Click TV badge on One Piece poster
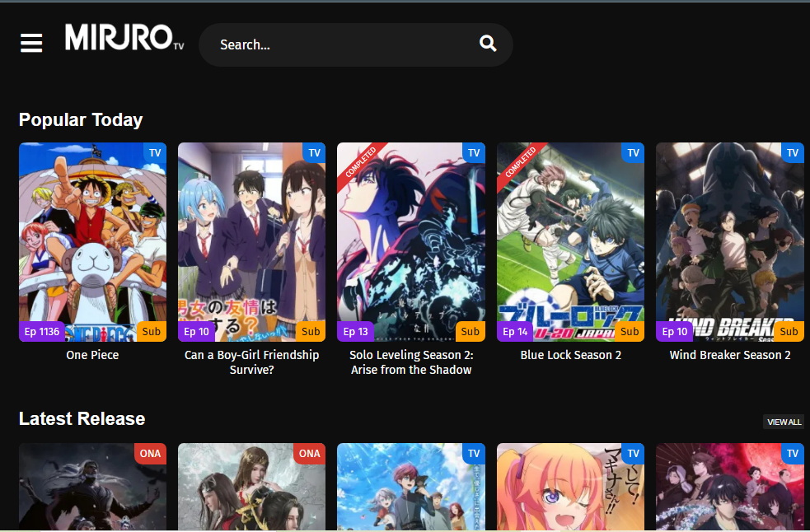 tap(155, 152)
